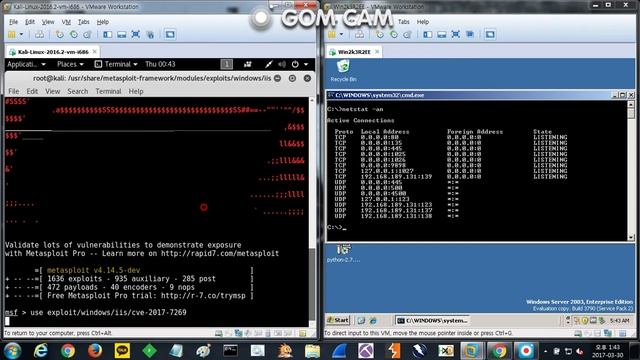Open Wireshark shark fin icon on host taskbar
The image size is (640, 360).
click(x=339, y=351)
